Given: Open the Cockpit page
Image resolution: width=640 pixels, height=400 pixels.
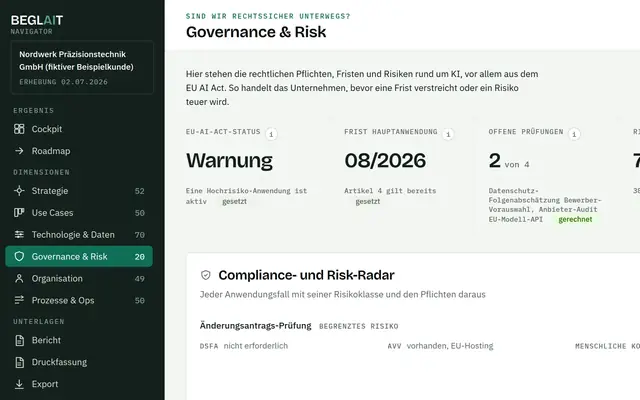Looking at the screenshot, I should point(79,129).
